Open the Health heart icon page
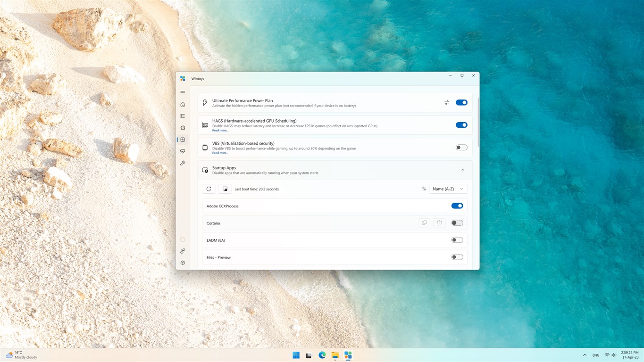The image size is (644, 362). click(x=183, y=151)
